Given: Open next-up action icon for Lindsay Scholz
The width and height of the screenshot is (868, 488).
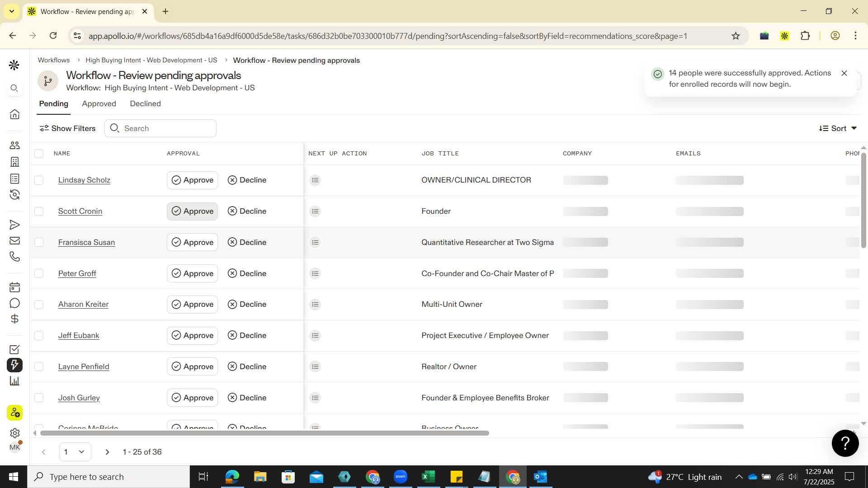Looking at the screenshot, I should [315, 180].
